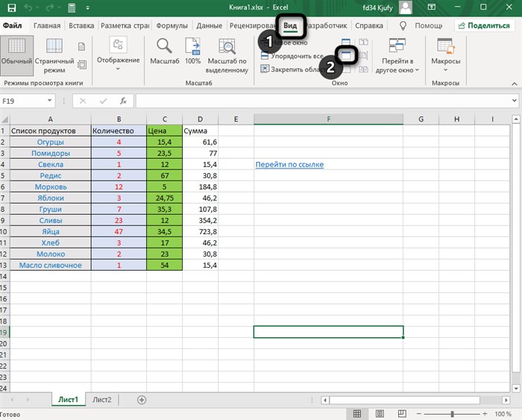The image size is (522, 420).
Task: Switch to the Формулы tab
Action: [172, 25]
